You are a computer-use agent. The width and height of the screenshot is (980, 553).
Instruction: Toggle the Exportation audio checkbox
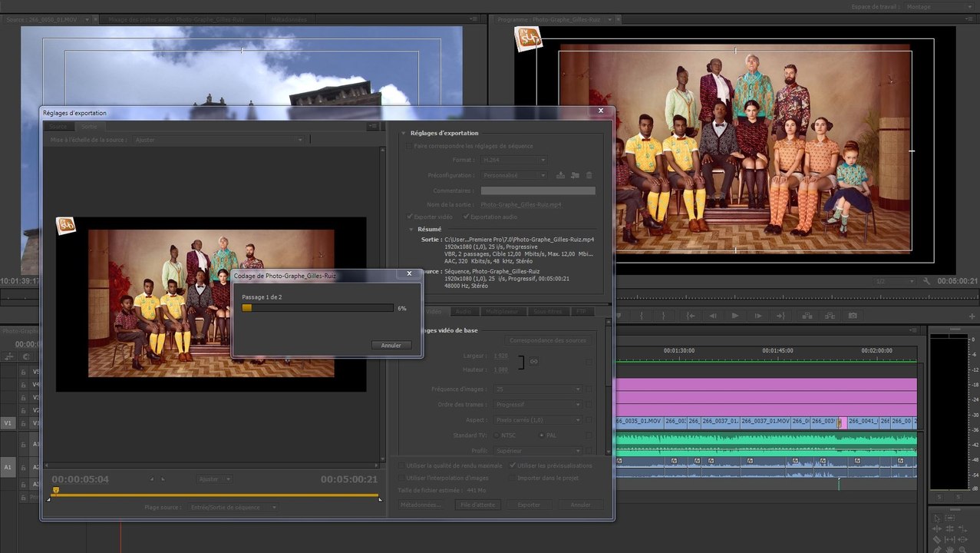click(x=466, y=217)
